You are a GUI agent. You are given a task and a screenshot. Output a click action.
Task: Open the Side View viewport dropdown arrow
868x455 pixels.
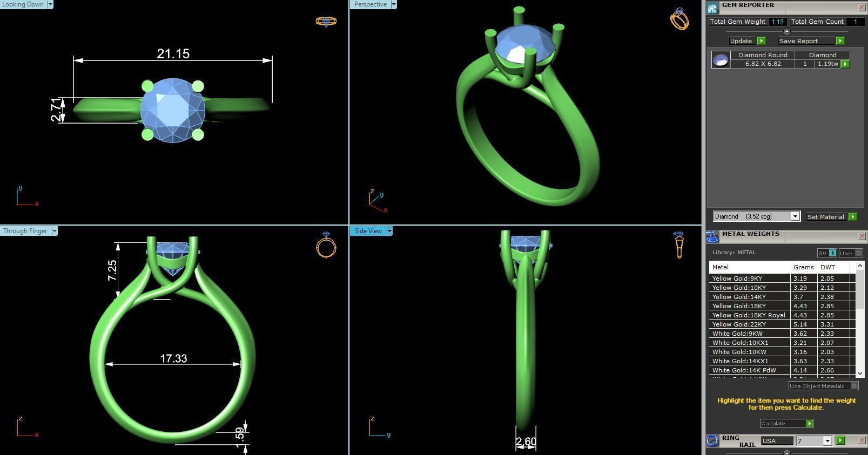pyautogui.click(x=389, y=231)
